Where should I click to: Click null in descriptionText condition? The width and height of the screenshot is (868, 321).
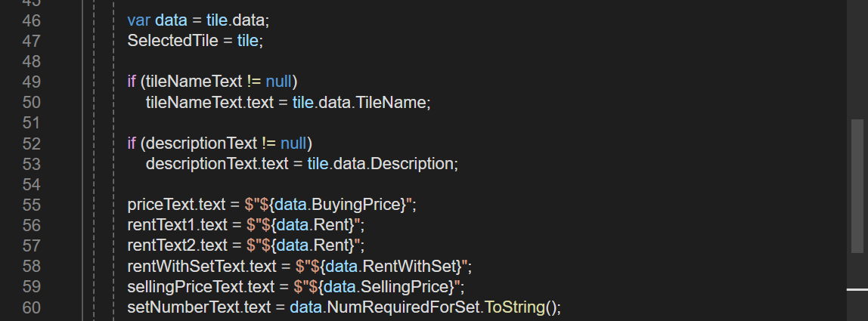point(293,144)
